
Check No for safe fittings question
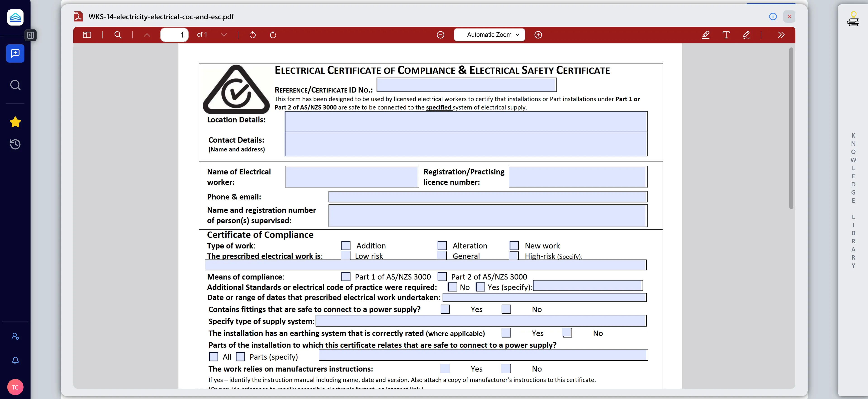(506, 309)
